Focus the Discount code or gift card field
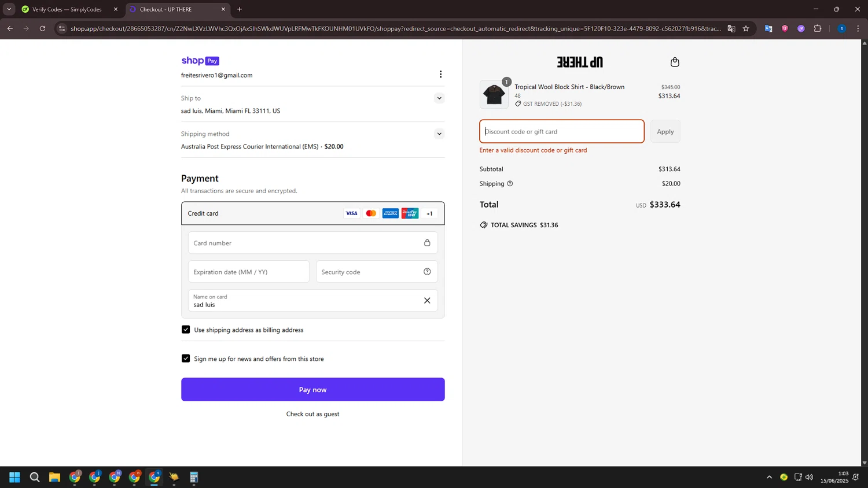The width and height of the screenshot is (868, 488). coord(561,132)
